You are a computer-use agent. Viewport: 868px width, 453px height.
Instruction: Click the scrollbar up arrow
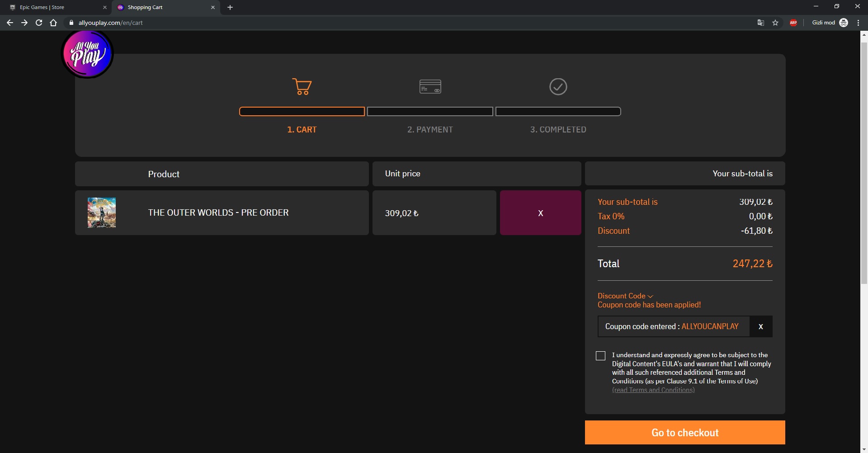tap(864, 34)
